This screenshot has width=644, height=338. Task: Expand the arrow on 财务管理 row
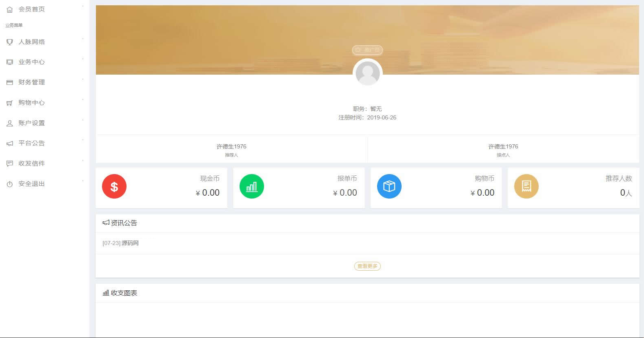click(83, 79)
